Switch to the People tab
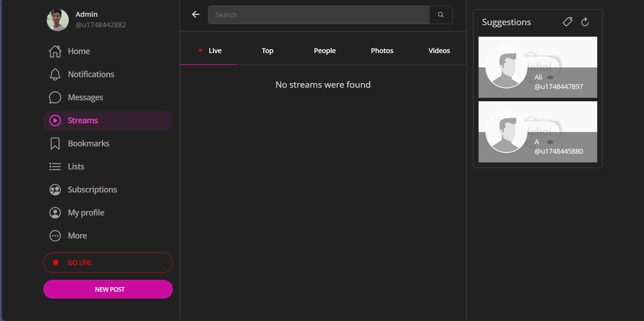This screenshot has height=321, width=644. pyautogui.click(x=325, y=51)
